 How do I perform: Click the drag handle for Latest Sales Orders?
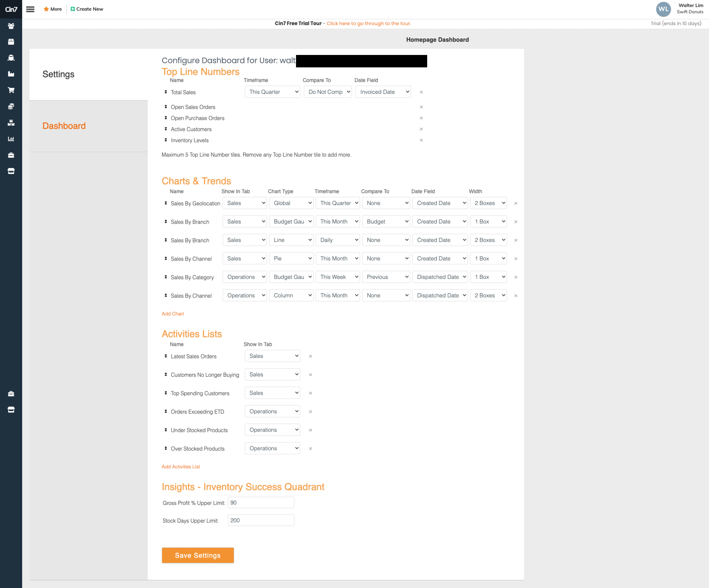(165, 356)
